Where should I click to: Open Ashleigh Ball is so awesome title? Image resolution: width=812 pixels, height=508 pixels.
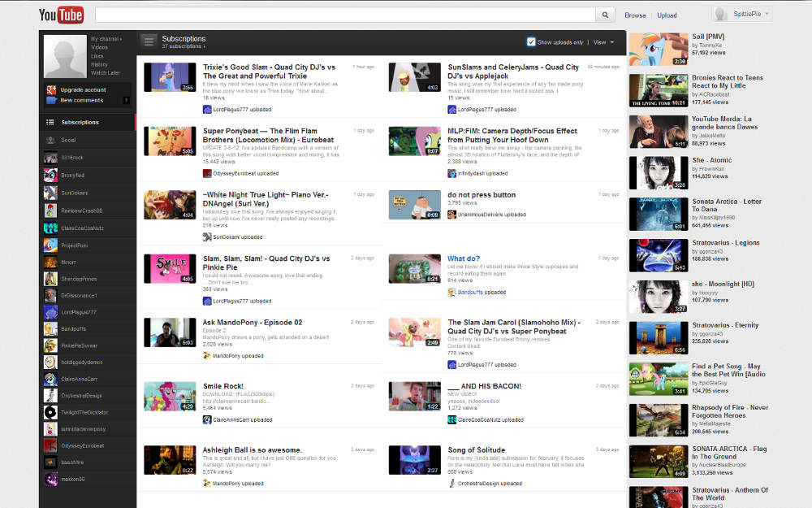pos(253,450)
